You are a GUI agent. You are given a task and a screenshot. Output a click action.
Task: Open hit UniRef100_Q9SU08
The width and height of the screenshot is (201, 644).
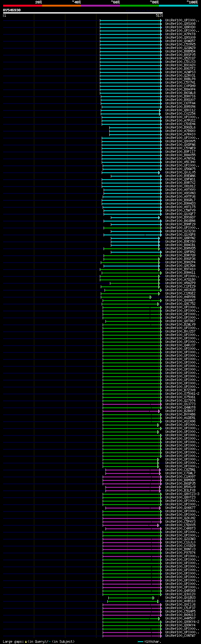(x=180, y=24)
